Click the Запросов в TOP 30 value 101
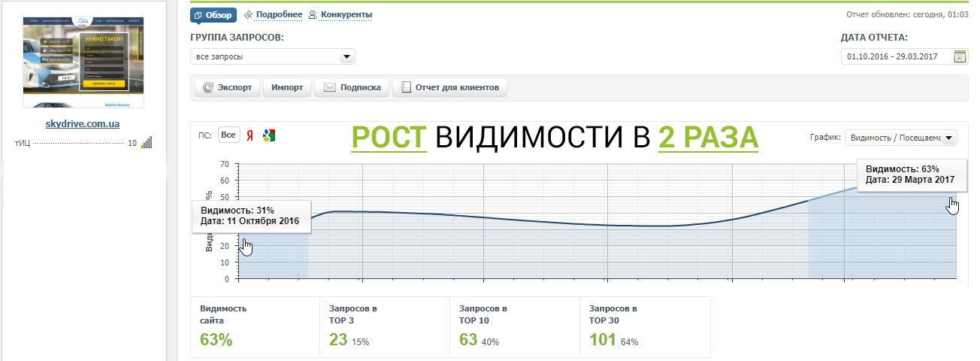 click(603, 340)
